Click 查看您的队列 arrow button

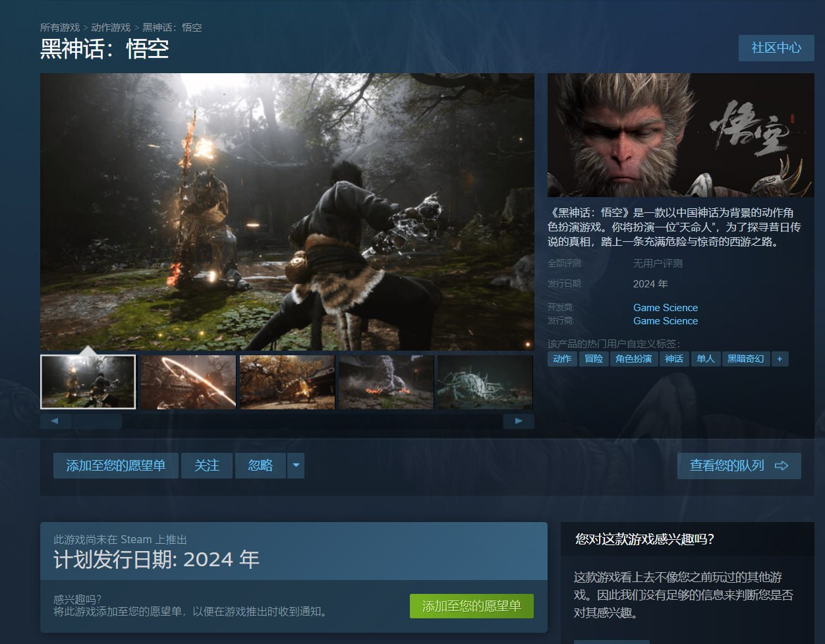pyautogui.click(x=739, y=465)
